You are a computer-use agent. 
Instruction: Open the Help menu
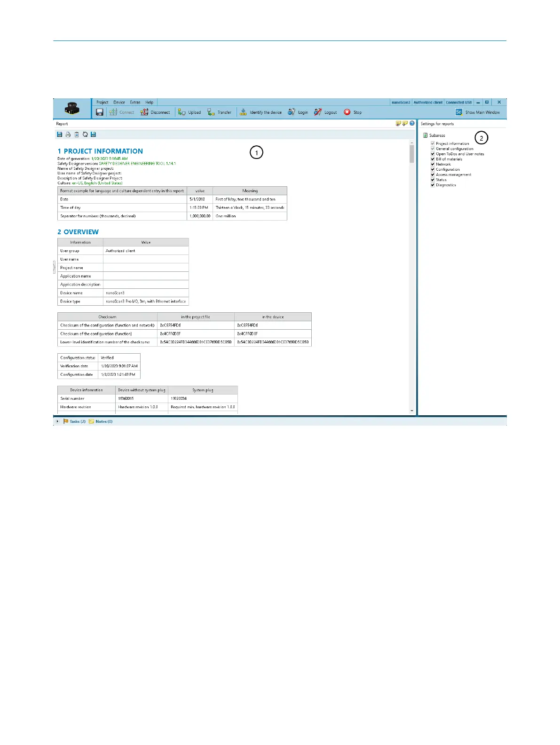coord(150,102)
